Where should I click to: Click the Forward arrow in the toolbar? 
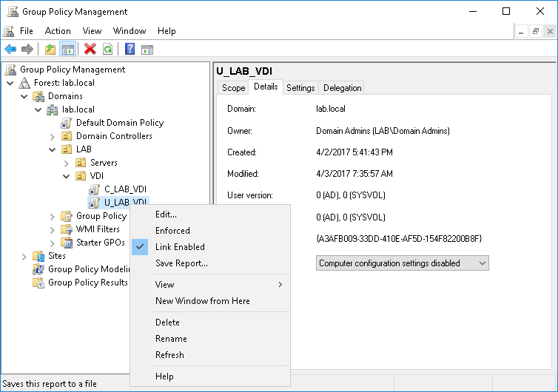27,49
